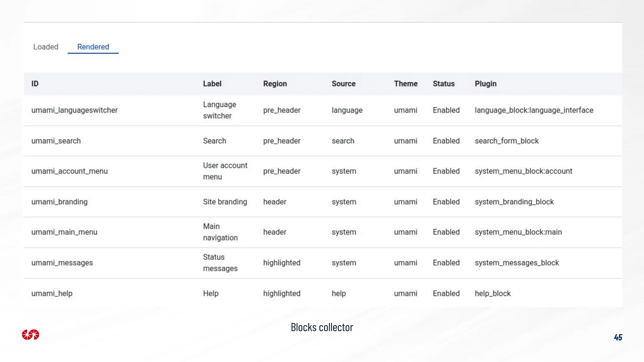Select the Rendered tab
Screen dimensions: 644x362
(x=93, y=47)
